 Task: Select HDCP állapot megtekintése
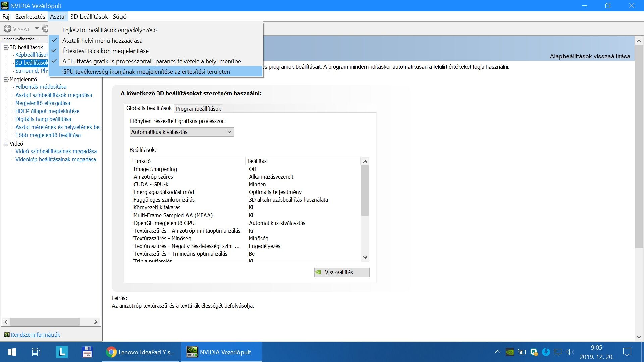click(47, 111)
